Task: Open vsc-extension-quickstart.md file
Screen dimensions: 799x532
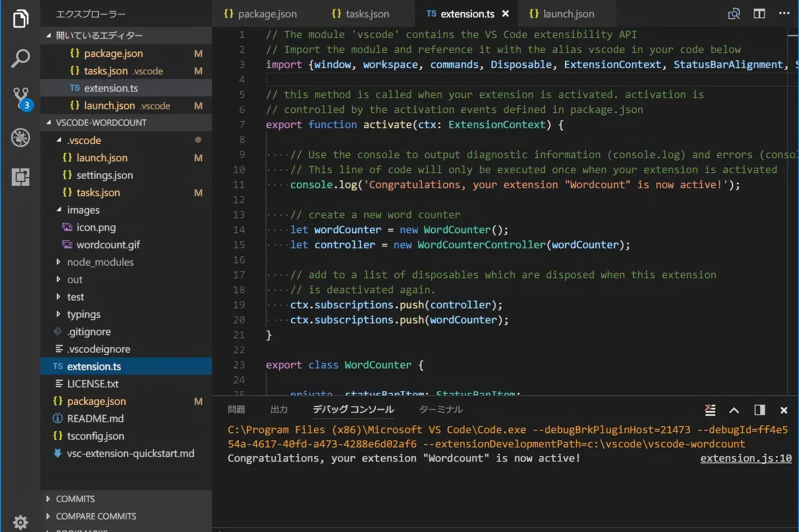Action: tap(126, 454)
